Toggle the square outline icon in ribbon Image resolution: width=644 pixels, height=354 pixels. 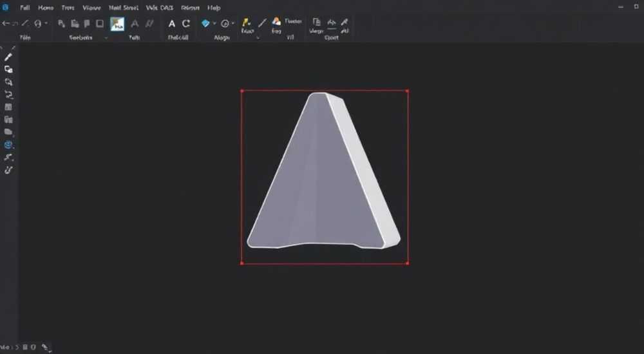[x=100, y=24]
